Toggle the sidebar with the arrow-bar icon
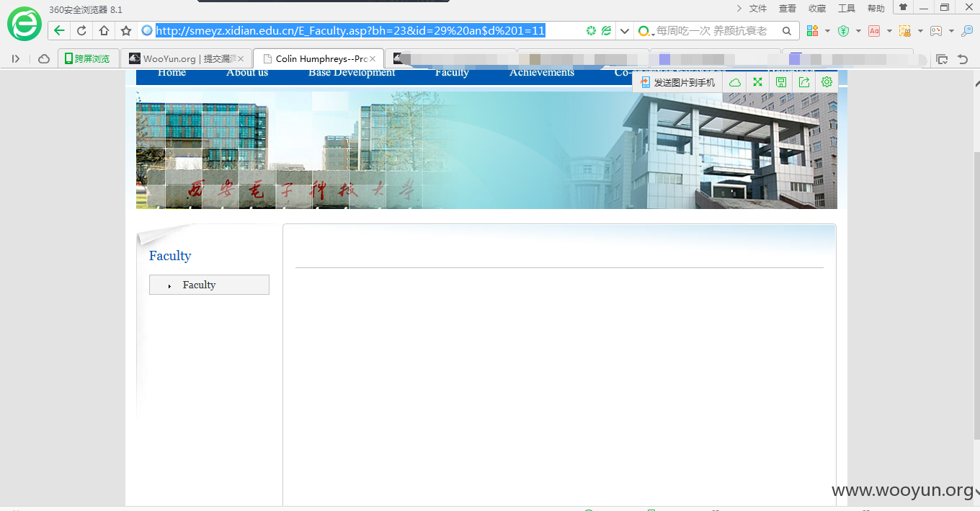Viewport: 980px width, 511px height. [16, 58]
